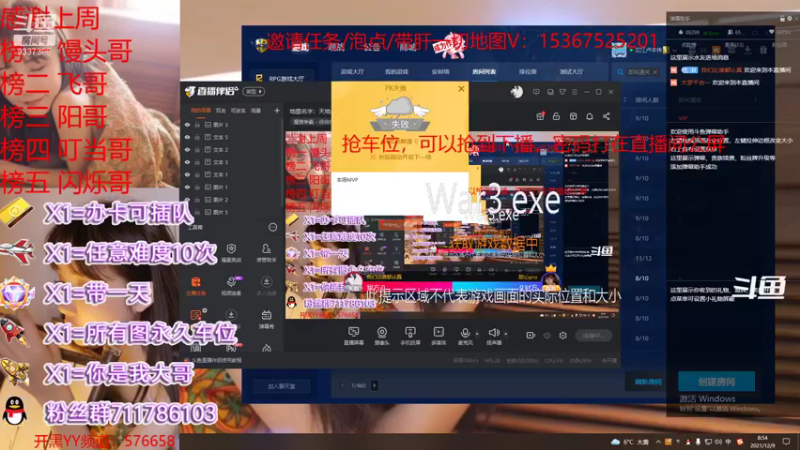Viewport: 800px width, 450px height.
Task: Toggle visibility of 文本 5 layer
Action: 188,137
